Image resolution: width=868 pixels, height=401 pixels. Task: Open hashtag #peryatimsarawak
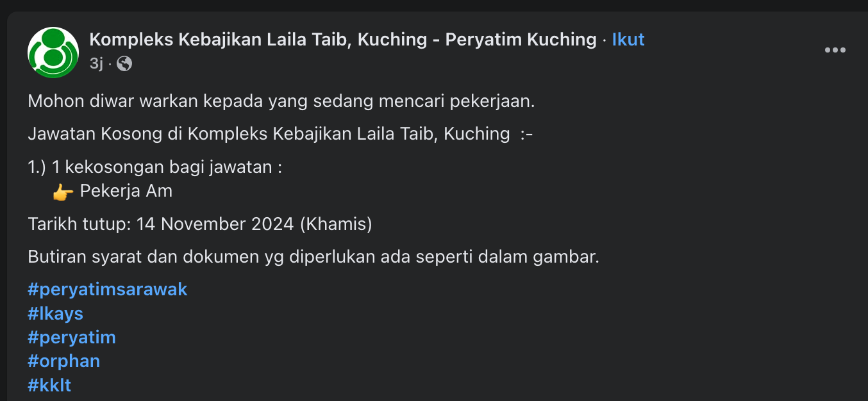pos(108,289)
